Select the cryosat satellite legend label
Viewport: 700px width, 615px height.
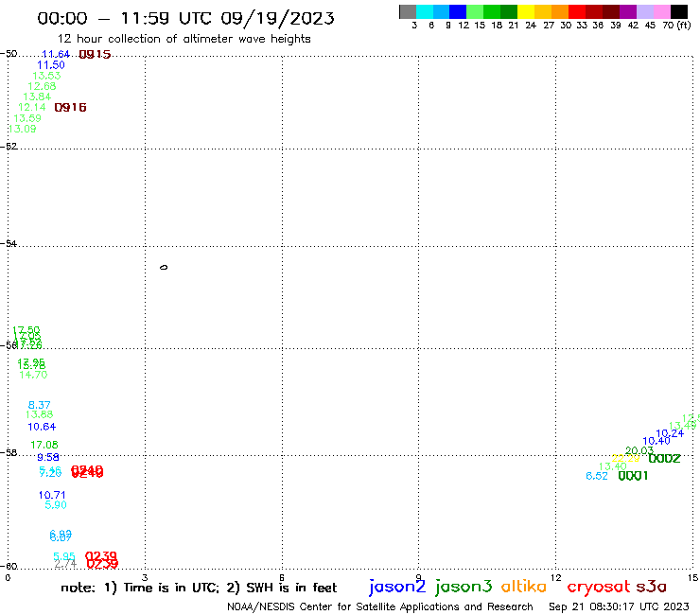[599, 588]
